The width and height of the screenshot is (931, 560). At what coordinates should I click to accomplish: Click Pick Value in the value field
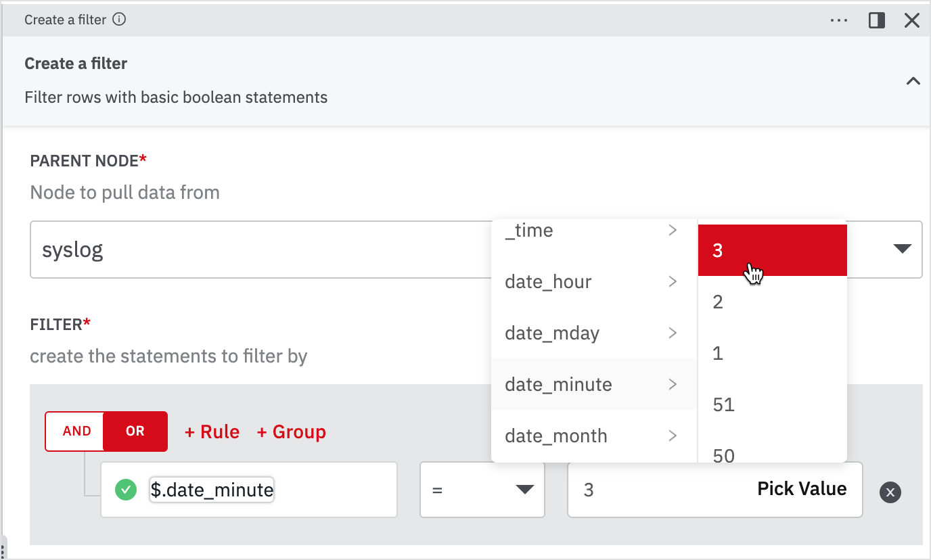[x=801, y=489]
